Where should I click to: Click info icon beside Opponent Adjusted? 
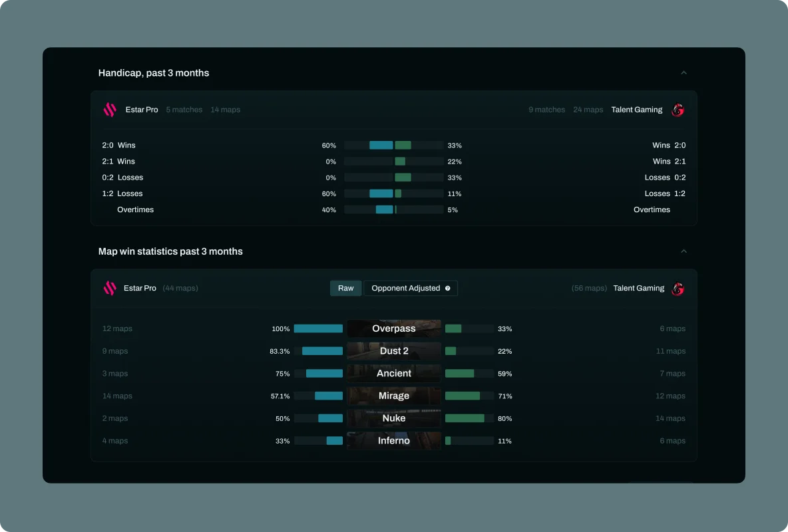[x=448, y=288]
